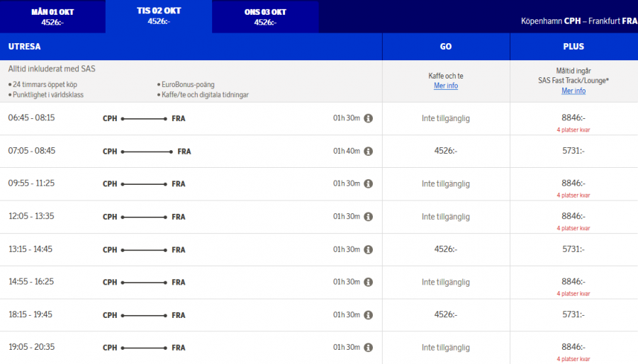The image size is (638, 364).
Task: Switch to MÅN 01 OKT date tab
Action: coord(52,16)
